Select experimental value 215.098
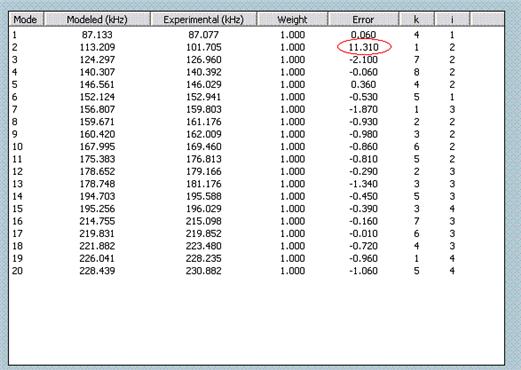521x370 pixels. click(203, 221)
